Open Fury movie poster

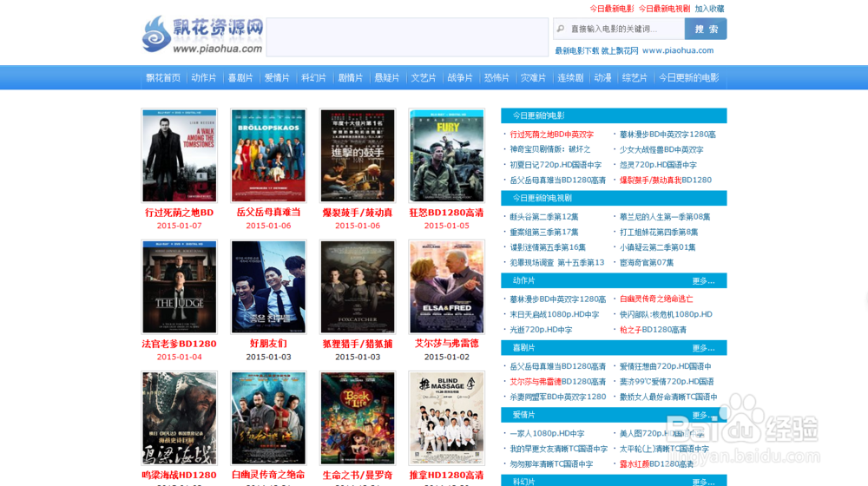pyautogui.click(x=447, y=155)
